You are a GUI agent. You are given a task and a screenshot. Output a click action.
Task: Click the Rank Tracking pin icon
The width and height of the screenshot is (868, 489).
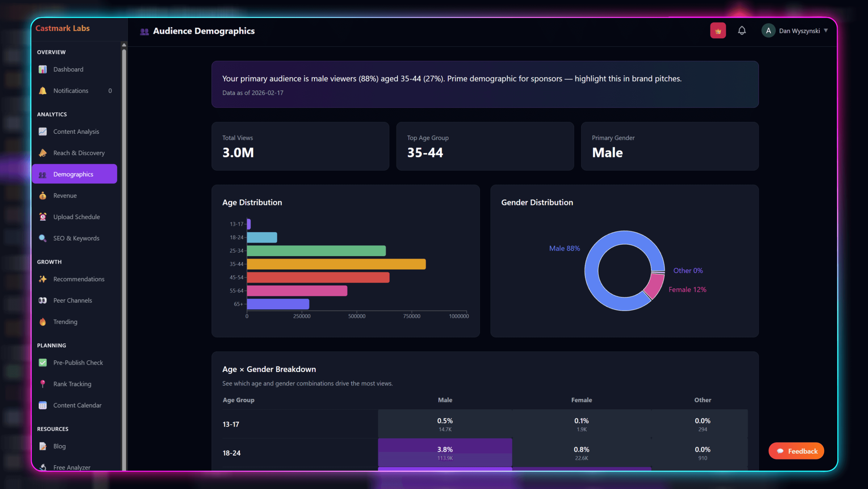[x=42, y=384]
